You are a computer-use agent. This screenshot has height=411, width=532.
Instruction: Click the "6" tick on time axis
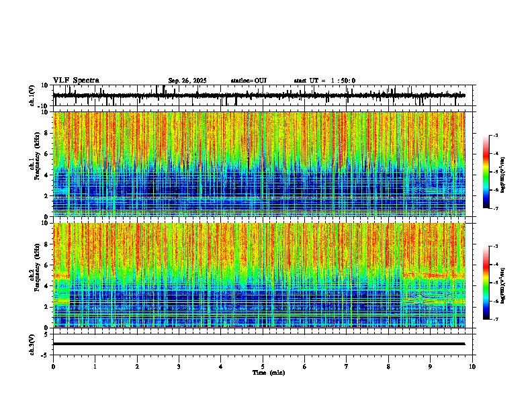coord(305,367)
